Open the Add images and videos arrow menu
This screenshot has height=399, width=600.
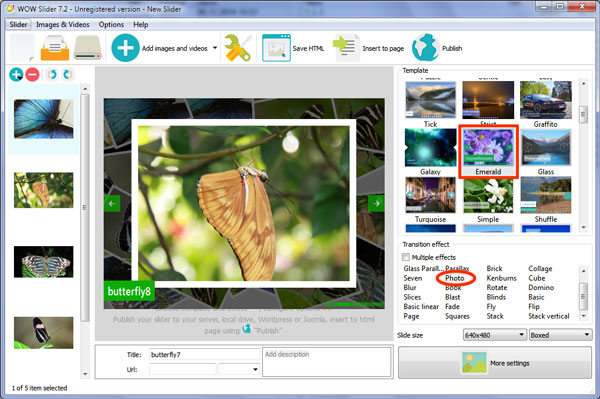click(215, 48)
